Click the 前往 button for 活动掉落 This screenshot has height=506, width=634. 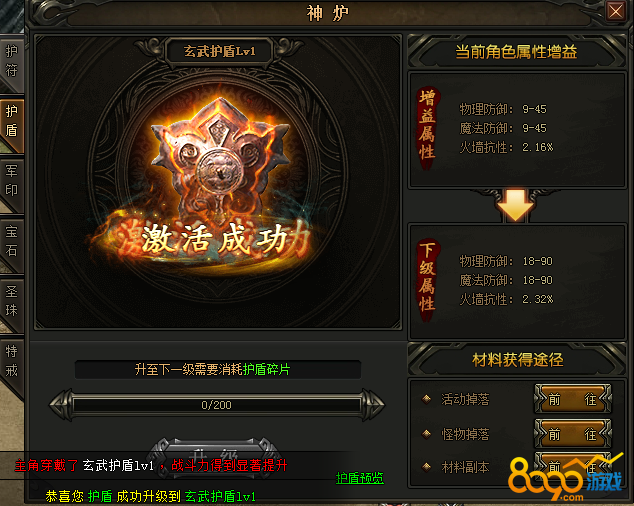coord(573,400)
